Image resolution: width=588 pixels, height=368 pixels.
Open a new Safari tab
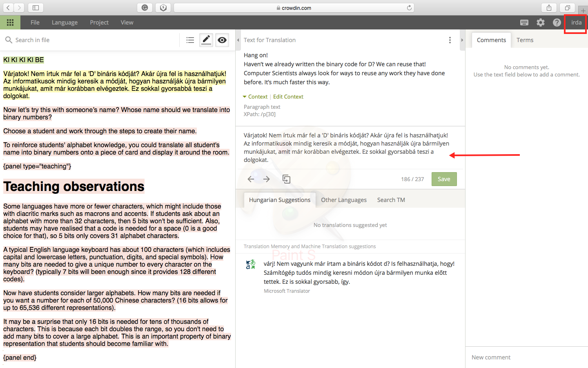tap(583, 11)
